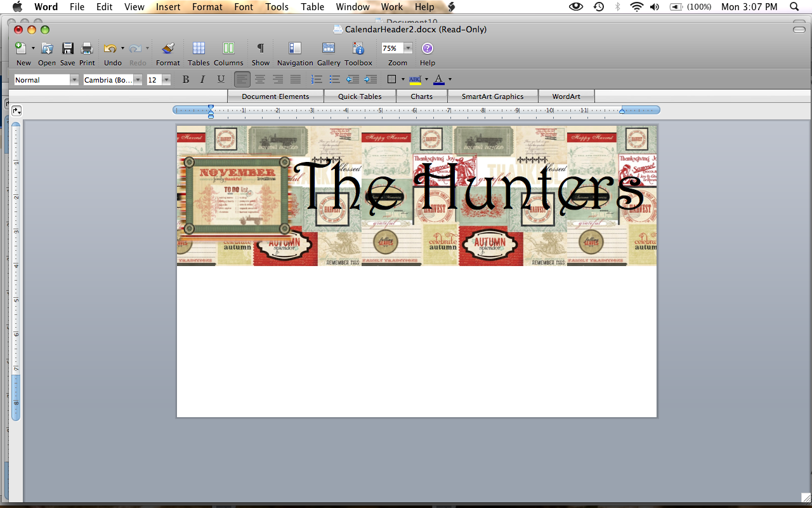This screenshot has width=812, height=508.
Task: Toggle italic formatting
Action: pyautogui.click(x=202, y=79)
